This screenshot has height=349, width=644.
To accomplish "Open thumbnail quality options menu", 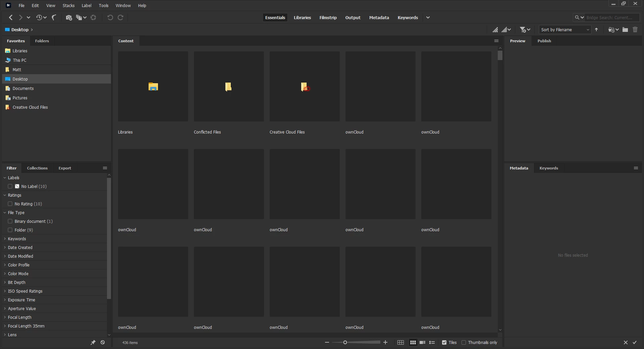I will point(506,30).
